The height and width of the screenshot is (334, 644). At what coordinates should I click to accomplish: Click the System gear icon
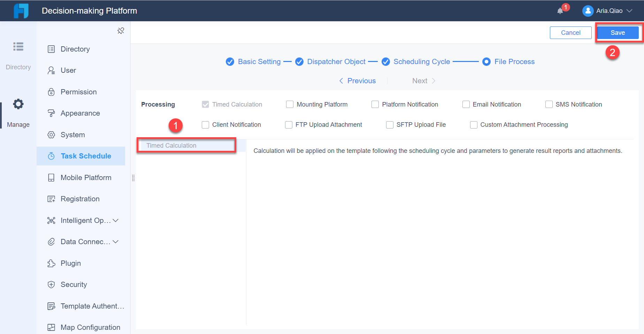coord(51,135)
